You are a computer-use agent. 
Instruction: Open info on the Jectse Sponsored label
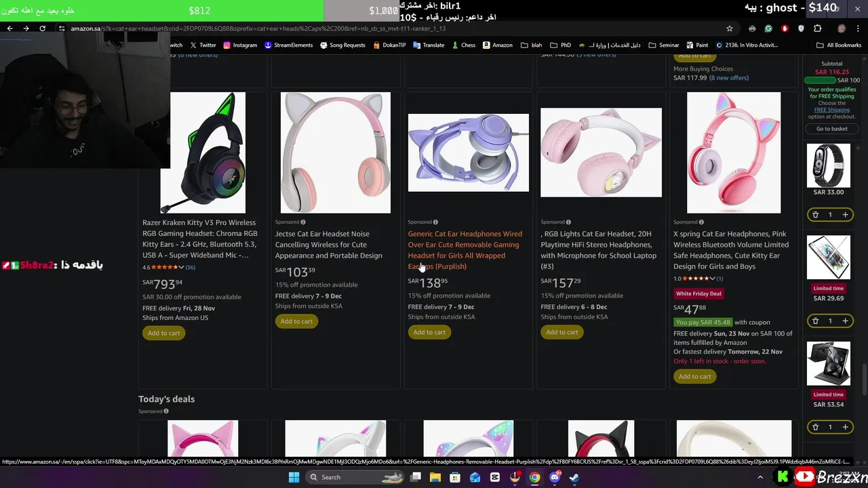(x=303, y=222)
